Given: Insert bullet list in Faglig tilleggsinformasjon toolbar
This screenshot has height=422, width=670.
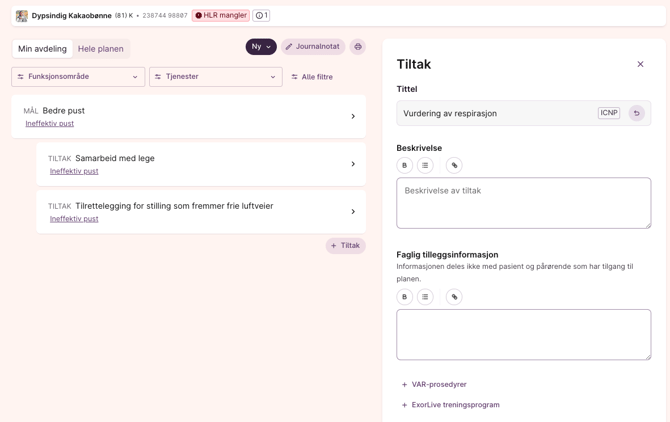Looking at the screenshot, I should [425, 296].
